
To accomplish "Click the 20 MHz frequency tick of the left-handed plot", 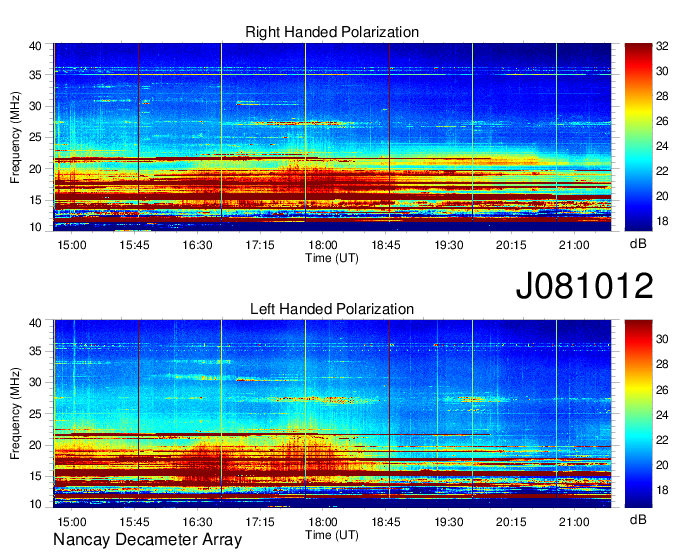I will (x=36, y=445).
